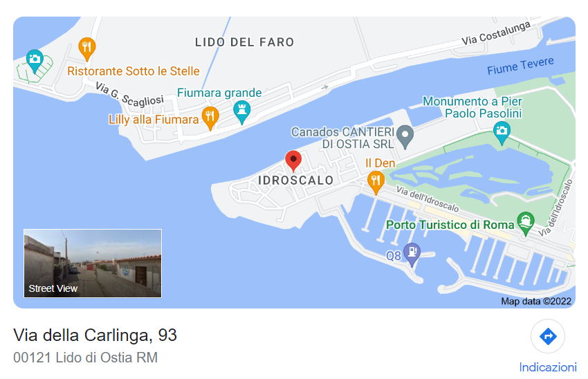The height and width of the screenshot is (379, 588).
Task: Click the Porto Turistico di Roma label
Action: [x=450, y=225]
